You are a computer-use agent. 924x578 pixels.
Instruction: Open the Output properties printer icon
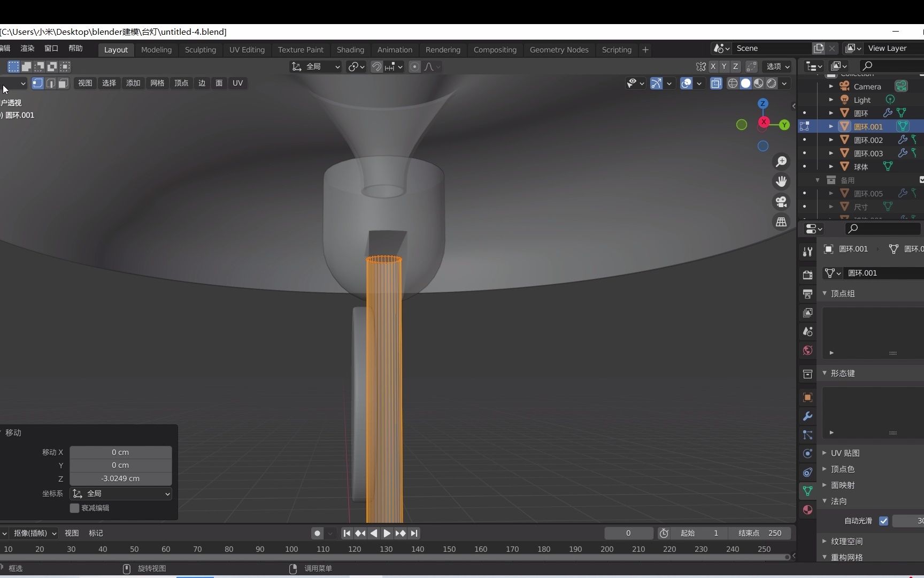pyautogui.click(x=807, y=293)
